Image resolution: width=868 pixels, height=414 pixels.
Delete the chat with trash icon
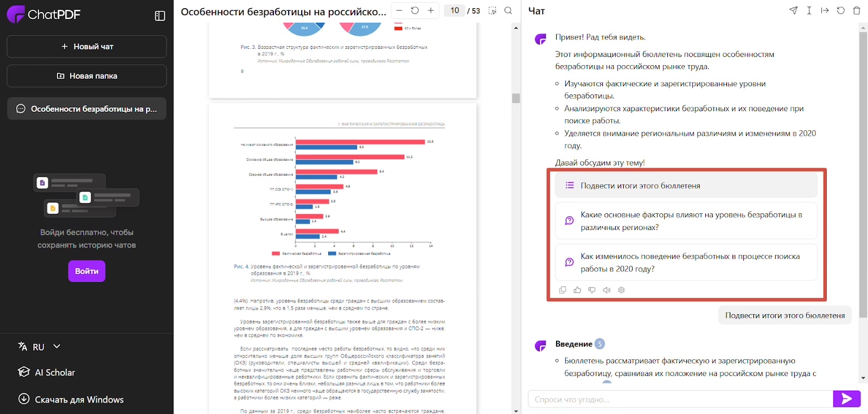click(857, 10)
